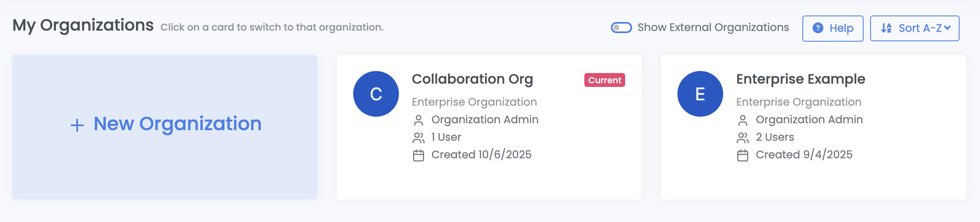Select the Collaboration Org title
The image size is (980, 222).
tap(472, 79)
